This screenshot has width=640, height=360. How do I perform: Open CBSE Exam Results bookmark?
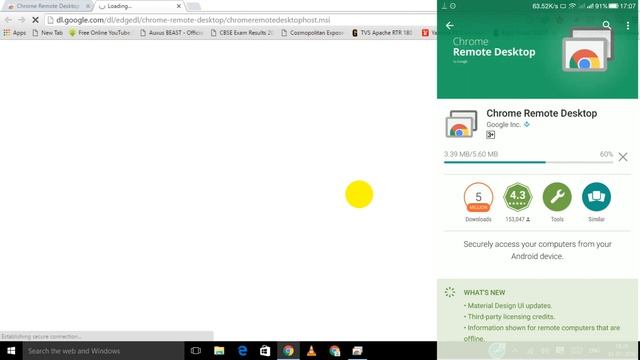pos(241,33)
